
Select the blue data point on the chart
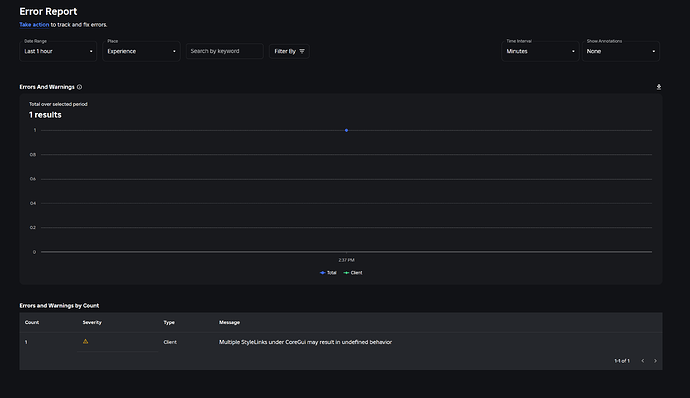[x=346, y=130]
